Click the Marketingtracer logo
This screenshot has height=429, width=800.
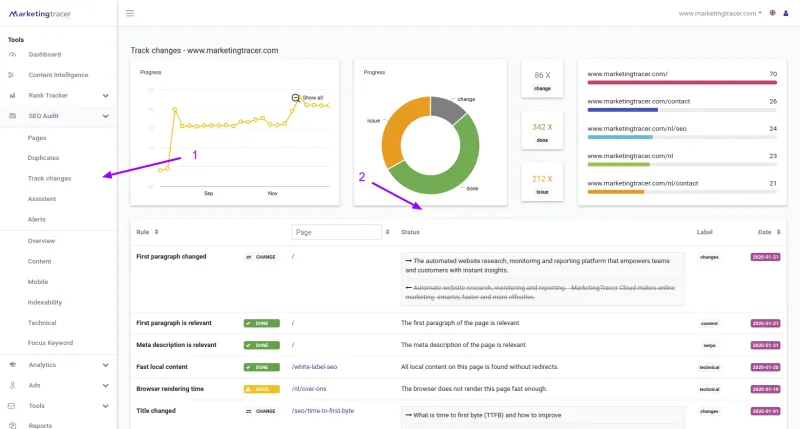[40, 14]
